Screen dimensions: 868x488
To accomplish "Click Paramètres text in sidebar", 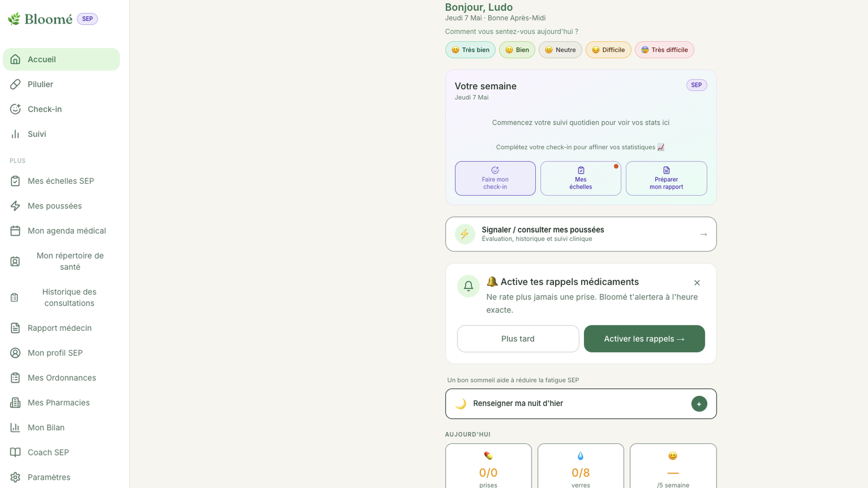I will (49, 477).
